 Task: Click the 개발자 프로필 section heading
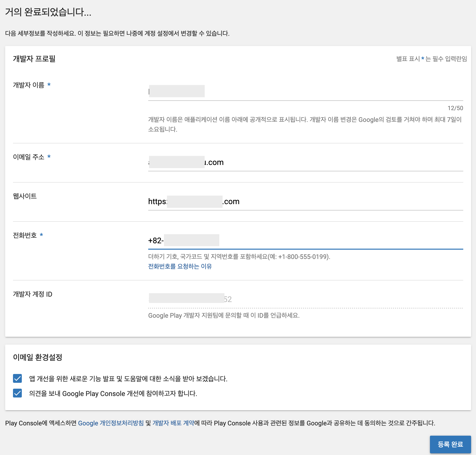34,59
